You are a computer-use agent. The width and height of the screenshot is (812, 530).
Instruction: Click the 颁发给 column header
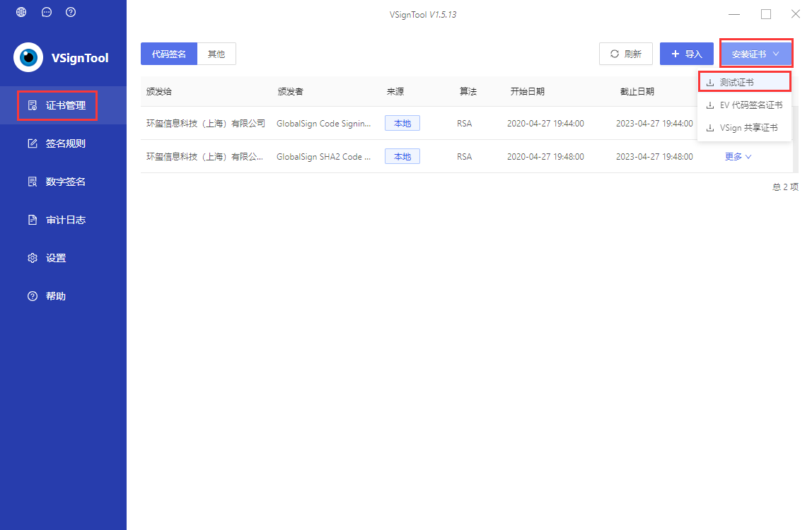click(159, 92)
